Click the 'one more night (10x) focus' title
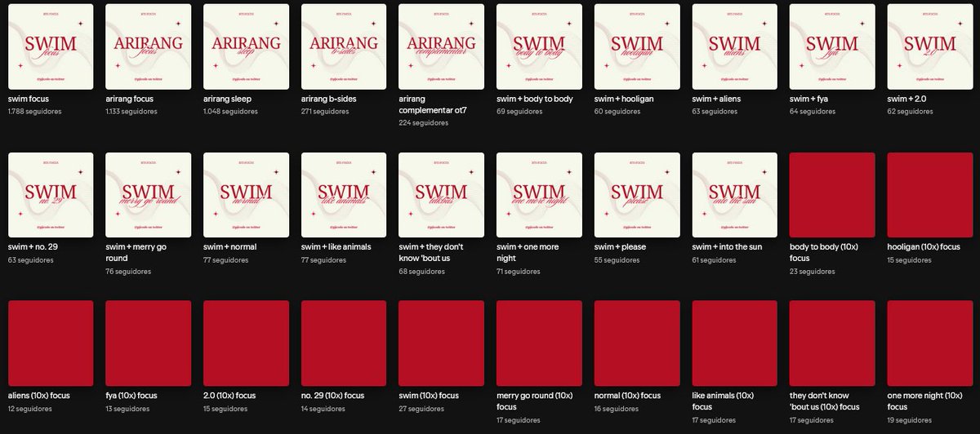This screenshot has width=980, height=434. coord(927,401)
